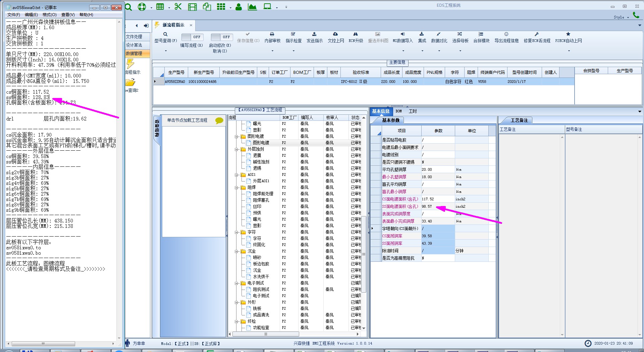This screenshot has width=644, height=352.
Task: Switch to the BOM tab
Action: coord(398,111)
